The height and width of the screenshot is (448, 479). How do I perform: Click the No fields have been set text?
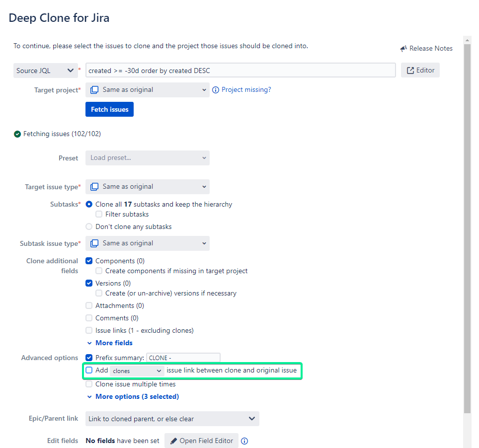[123, 441]
